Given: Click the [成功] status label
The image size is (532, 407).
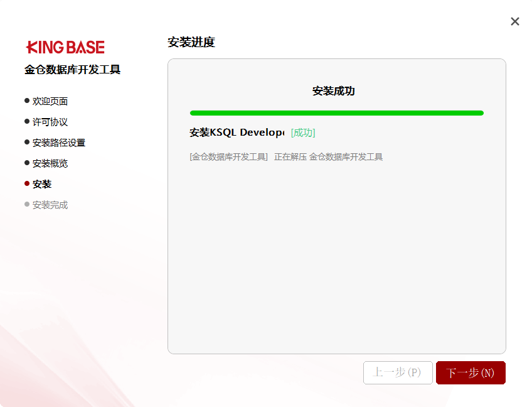Looking at the screenshot, I should coord(303,133).
